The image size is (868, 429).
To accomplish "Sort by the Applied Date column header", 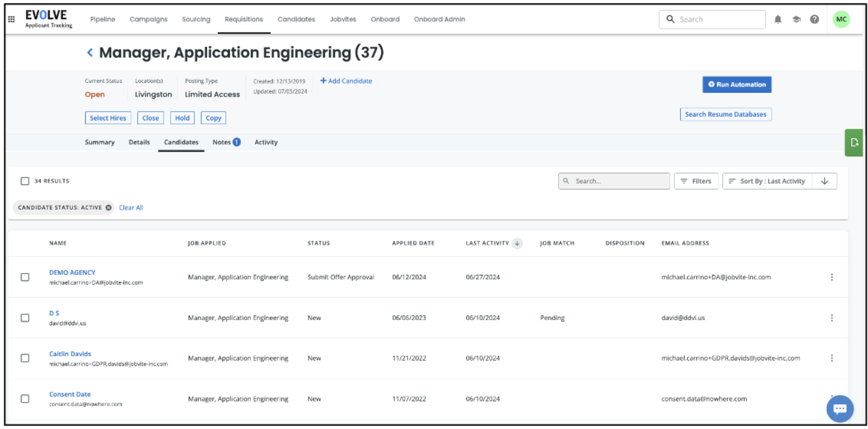I will pos(413,243).
